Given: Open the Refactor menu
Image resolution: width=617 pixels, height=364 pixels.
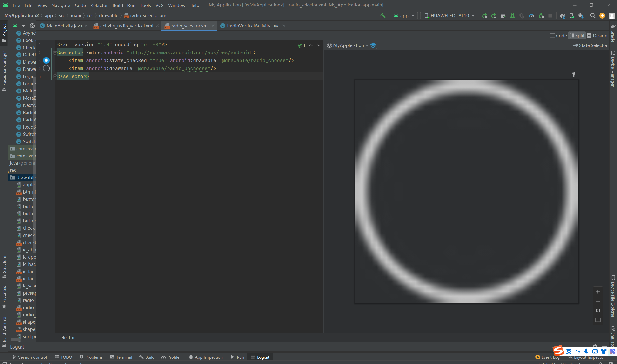Looking at the screenshot, I should 99,5.
